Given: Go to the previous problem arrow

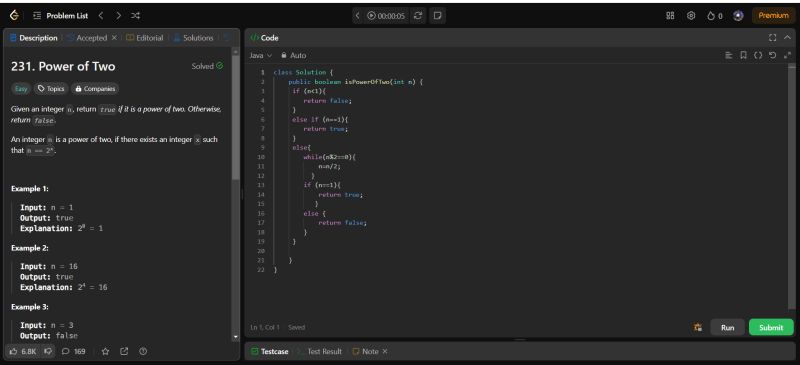Looking at the screenshot, I should tap(101, 16).
